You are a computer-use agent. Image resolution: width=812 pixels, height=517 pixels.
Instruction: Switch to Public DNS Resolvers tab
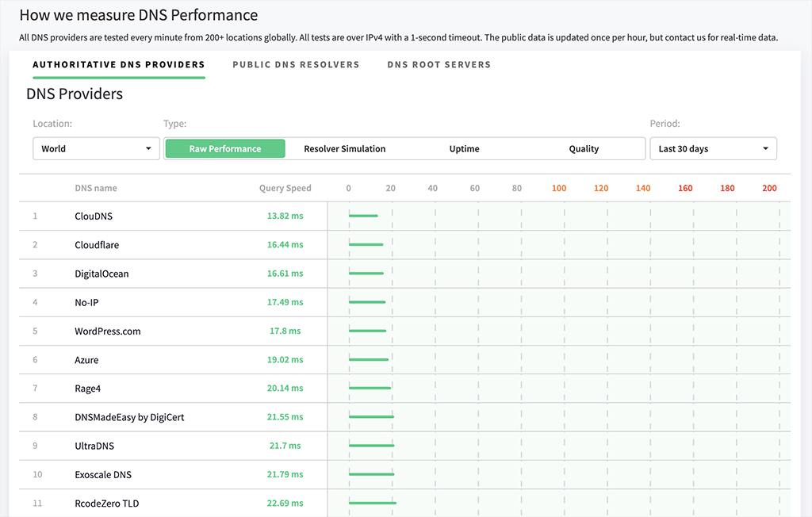pyautogui.click(x=296, y=65)
